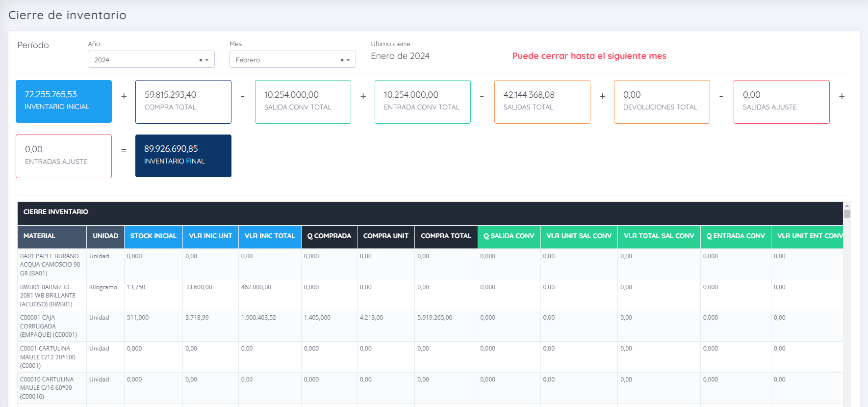Click the Enero de 2024 último cierre text
Screen dimensions: 868x407
point(400,56)
